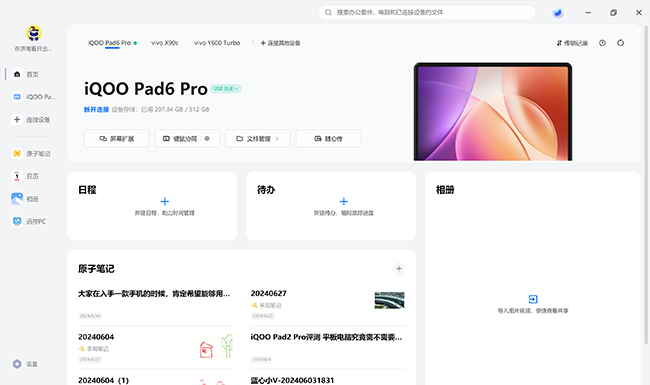Switch to the vivo X90s device tab
This screenshot has height=385, width=650.
(165, 43)
